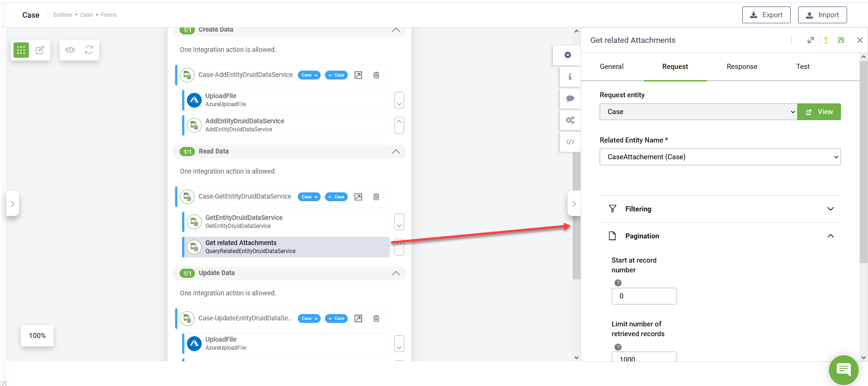Select the Get related Attachments step
Image resolution: width=868 pixels, height=386 pixels.
click(286, 247)
